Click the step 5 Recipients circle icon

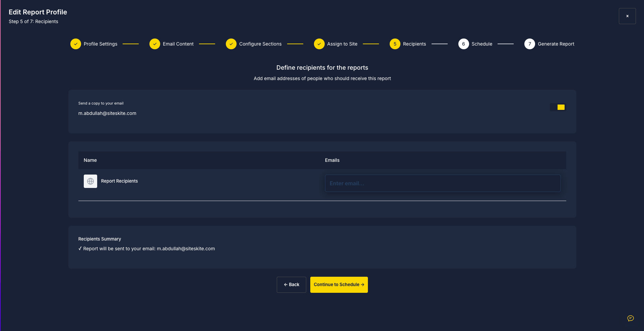395,44
